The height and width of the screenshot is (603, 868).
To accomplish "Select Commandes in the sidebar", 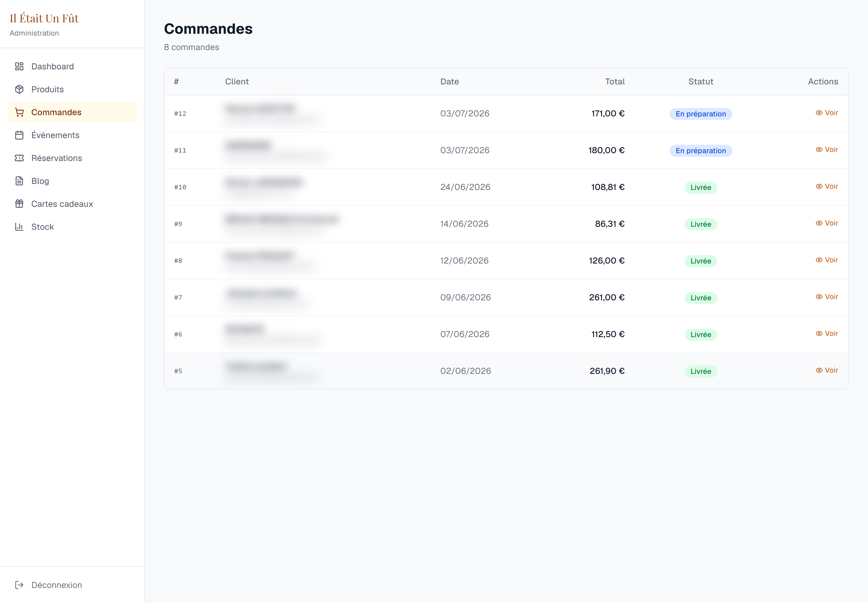I will tap(72, 112).
